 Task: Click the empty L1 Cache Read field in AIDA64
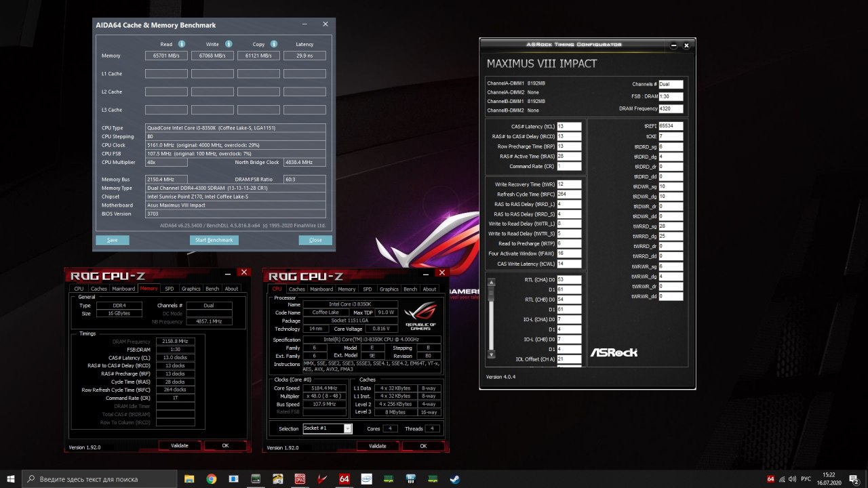click(166, 74)
